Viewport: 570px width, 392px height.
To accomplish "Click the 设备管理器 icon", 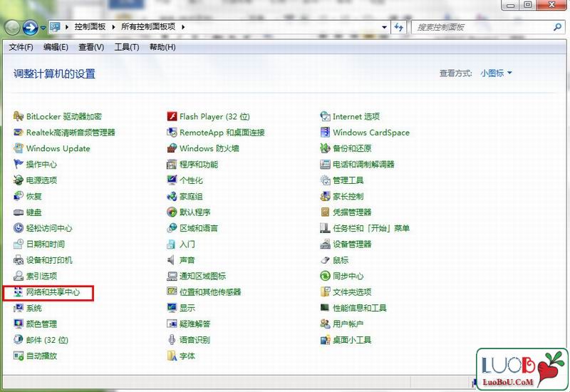I will point(326,244).
